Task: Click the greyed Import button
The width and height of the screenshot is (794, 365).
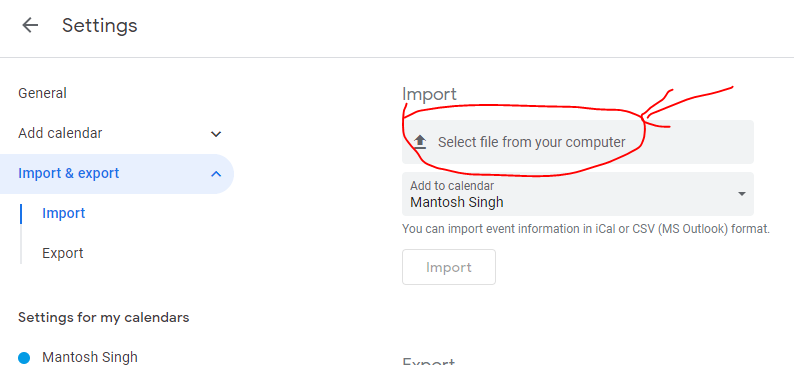Action: pos(449,267)
